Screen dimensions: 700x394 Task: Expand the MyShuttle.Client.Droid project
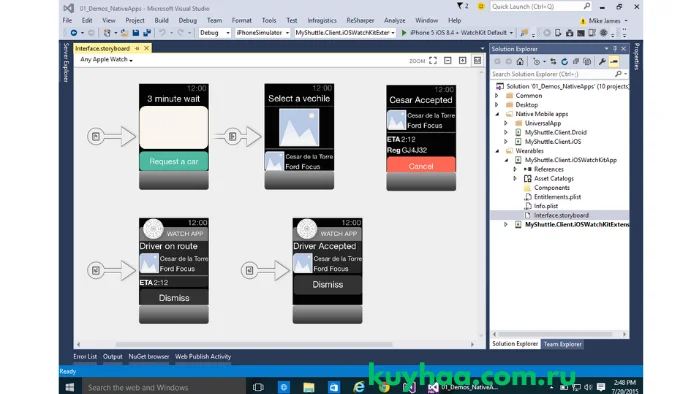pyautogui.click(x=506, y=133)
